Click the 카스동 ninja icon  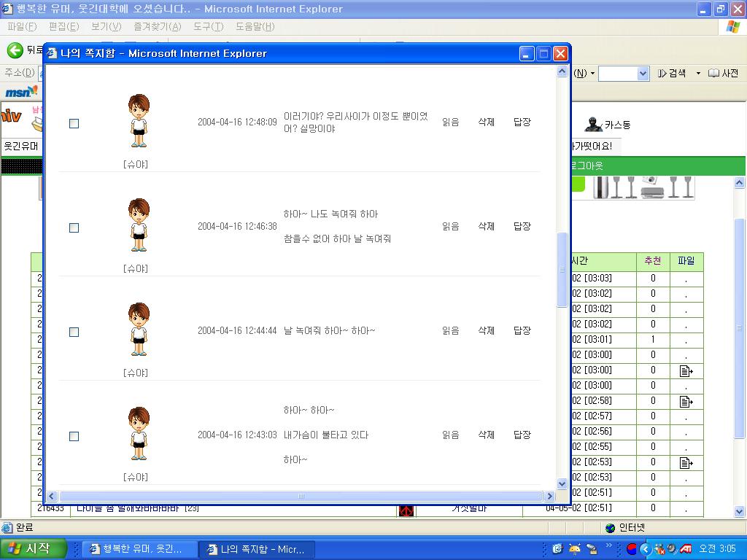coord(594,124)
